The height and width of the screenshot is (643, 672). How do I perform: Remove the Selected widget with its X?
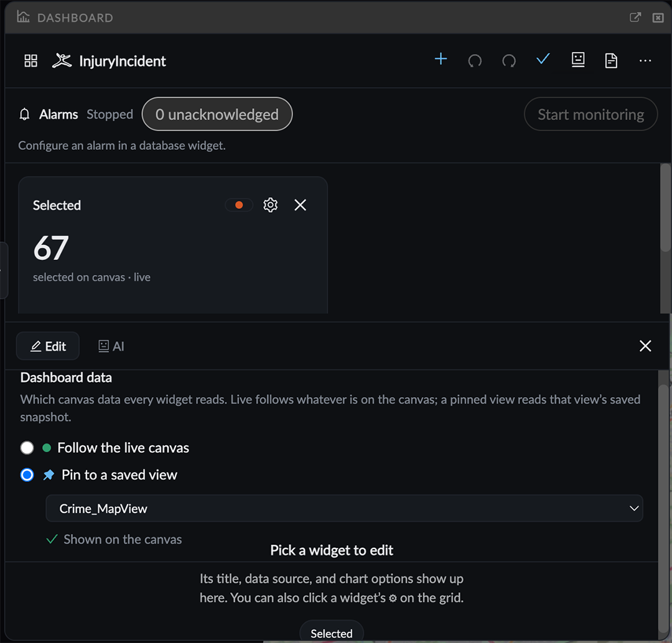click(301, 205)
